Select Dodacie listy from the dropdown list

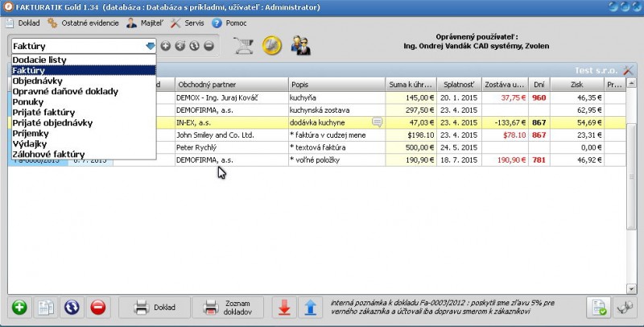click(84, 60)
